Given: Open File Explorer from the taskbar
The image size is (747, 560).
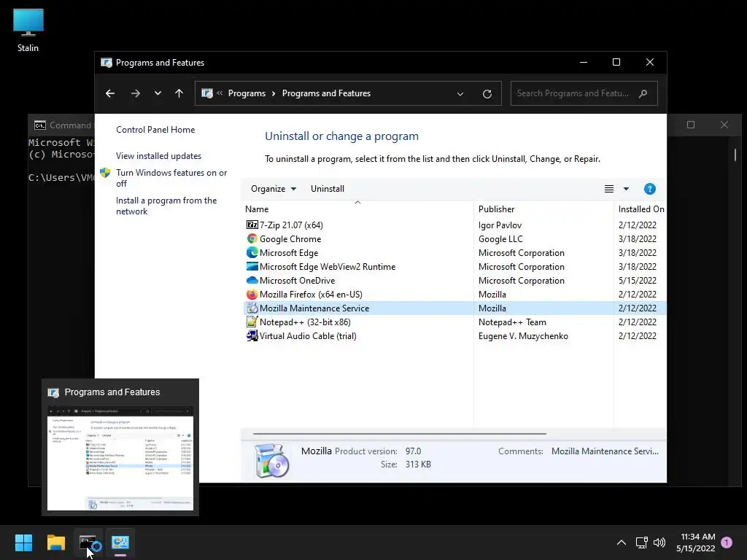Looking at the screenshot, I should (55, 542).
